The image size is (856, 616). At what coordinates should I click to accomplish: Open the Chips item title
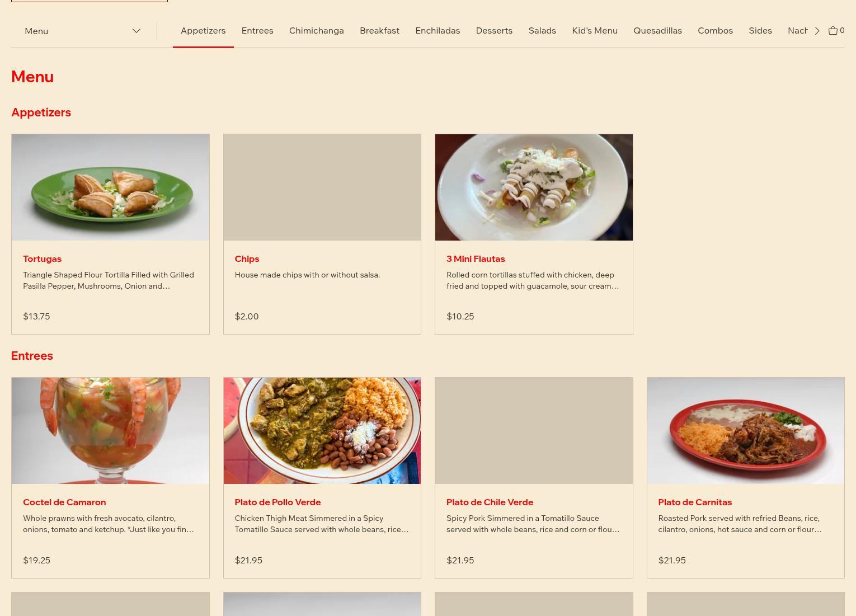coord(247,259)
